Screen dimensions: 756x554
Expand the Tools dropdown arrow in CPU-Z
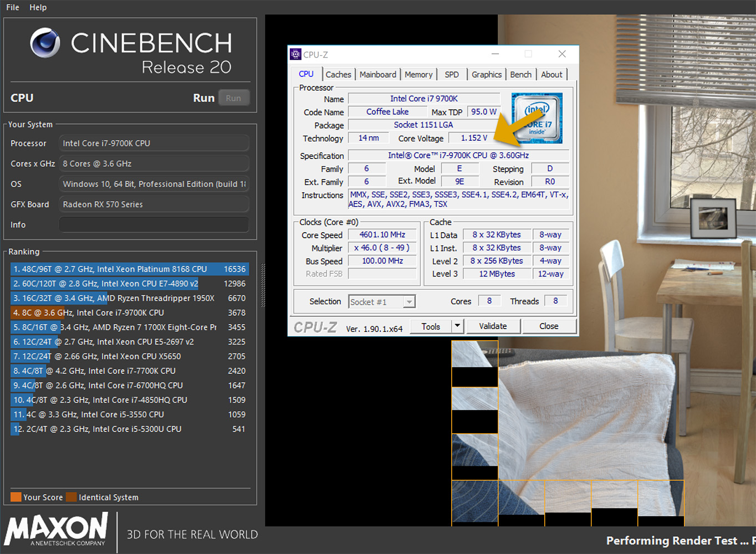point(458,326)
